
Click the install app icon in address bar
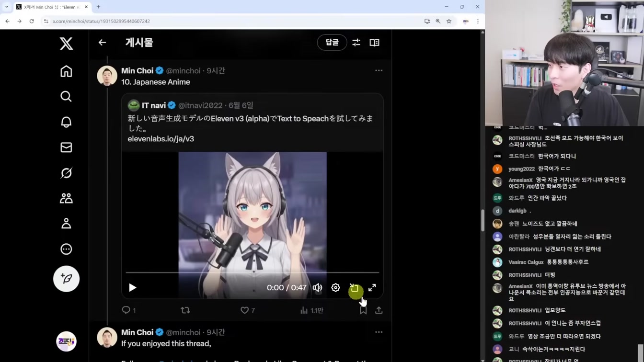tap(427, 21)
